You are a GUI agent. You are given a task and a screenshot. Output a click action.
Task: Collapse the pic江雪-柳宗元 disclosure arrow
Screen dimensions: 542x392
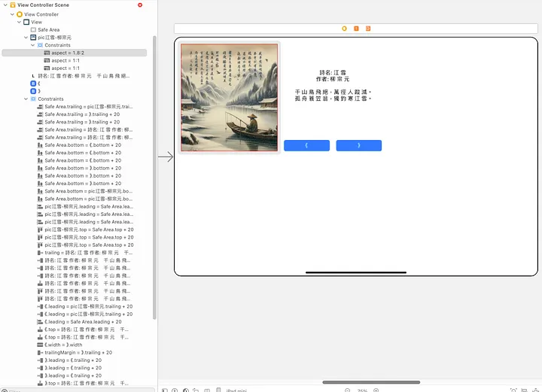(26, 38)
